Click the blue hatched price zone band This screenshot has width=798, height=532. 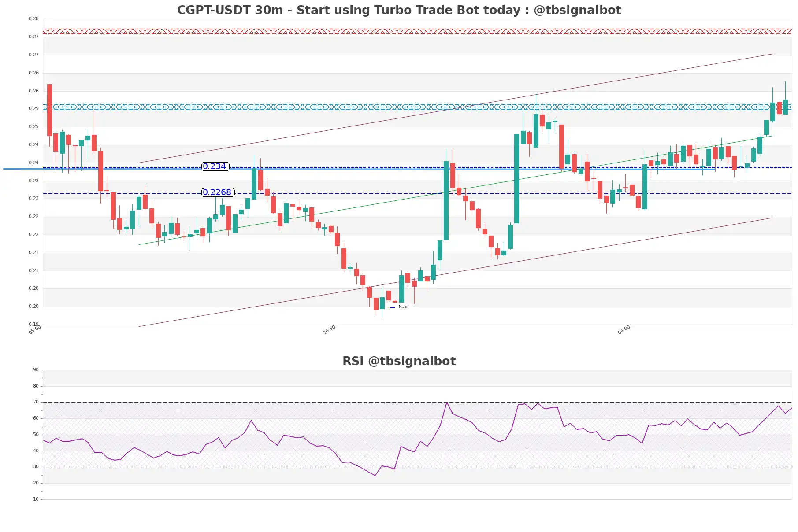coord(417,107)
